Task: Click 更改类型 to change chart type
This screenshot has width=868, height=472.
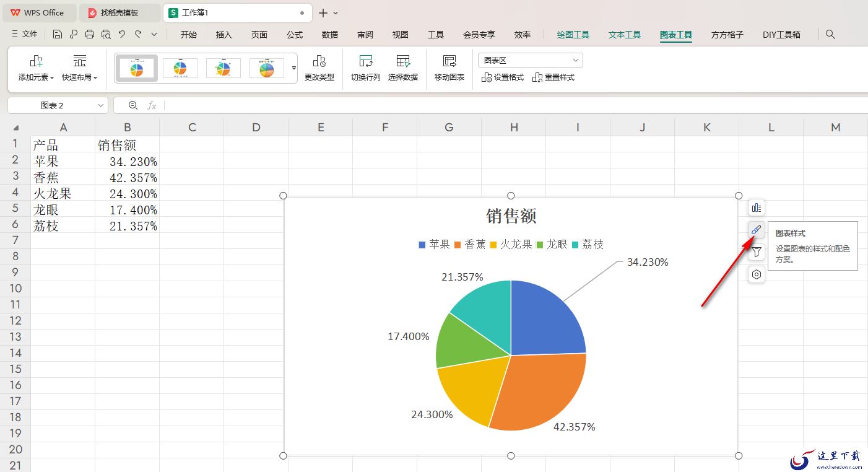Action: tap(319, 68)
